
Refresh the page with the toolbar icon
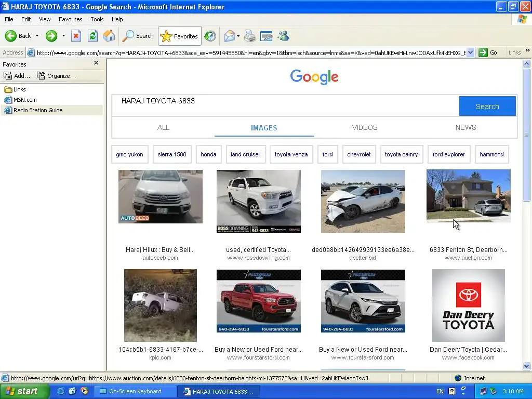[92, 36]
